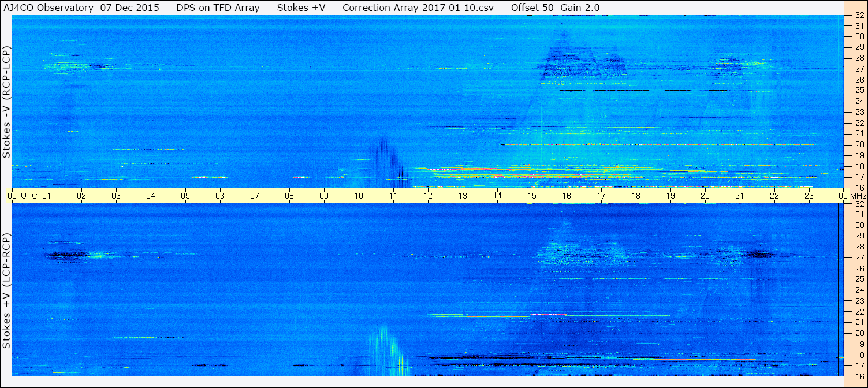Click the 28 MHz tick on upper Stokes -V scale

(x=859, y=58)
